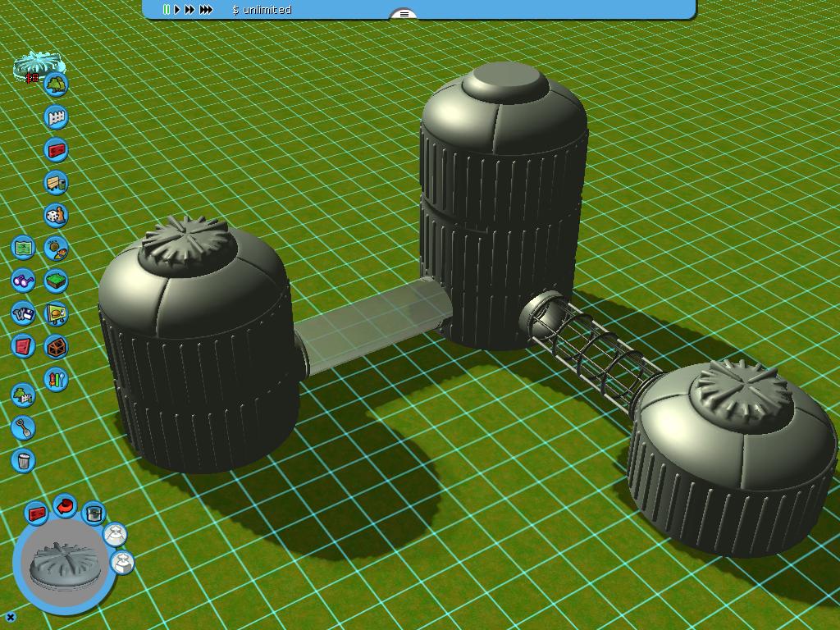Open the nut and leaf scenery theme icon
840x630 pixels.
point(56,249)
